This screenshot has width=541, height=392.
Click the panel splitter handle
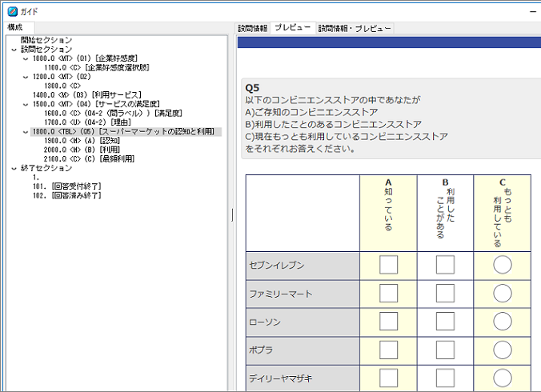pos(232,215)
